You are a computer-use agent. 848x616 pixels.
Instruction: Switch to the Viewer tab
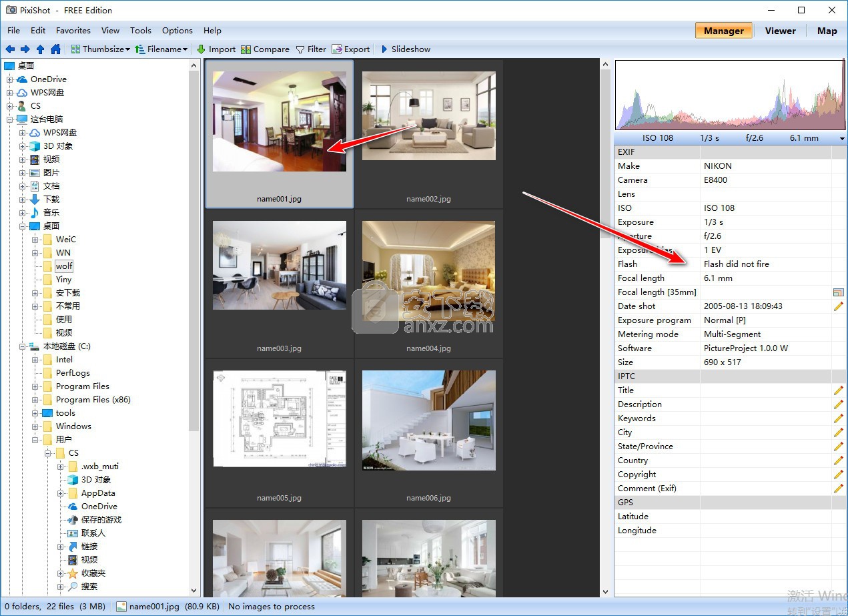pos(781,31)
